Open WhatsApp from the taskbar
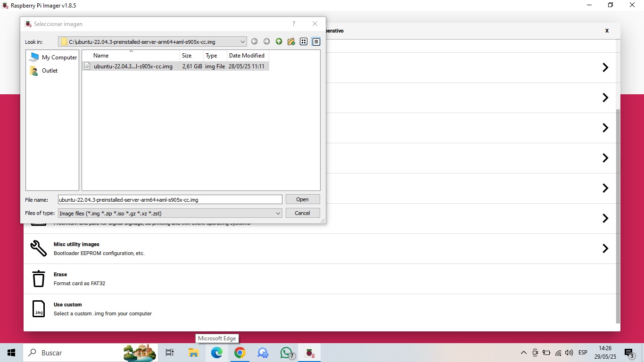The image size is (644, 362). pos(287,353)
